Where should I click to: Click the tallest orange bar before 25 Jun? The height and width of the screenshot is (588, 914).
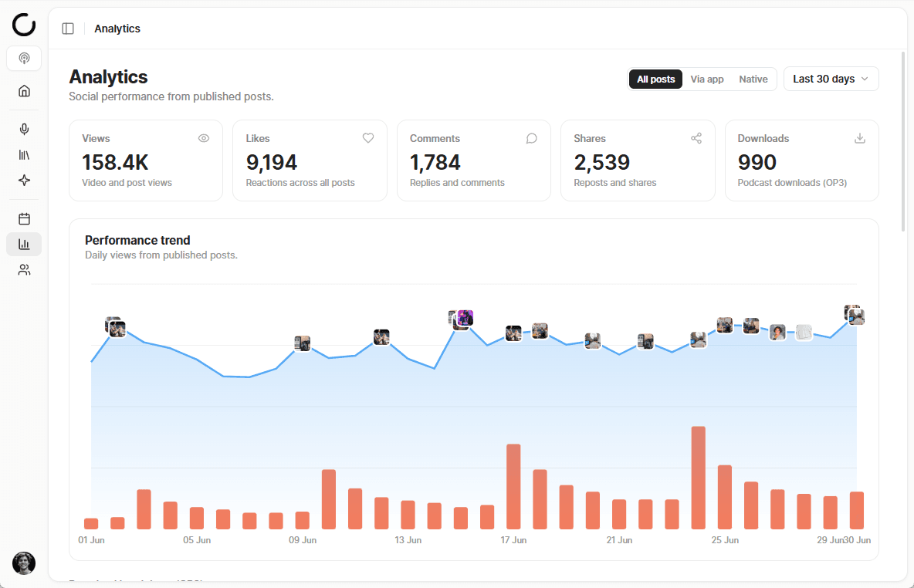tap(699, 478)
